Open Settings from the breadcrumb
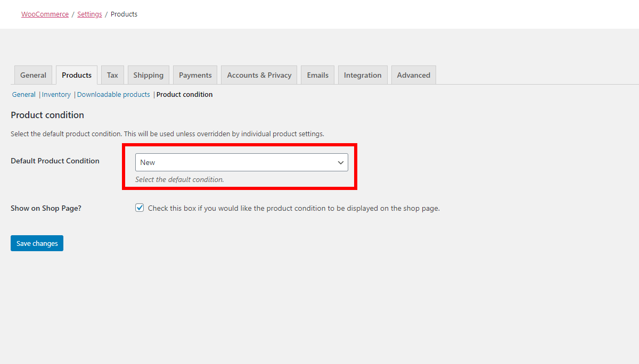Viewport: 639px width, 364px height. 89,14
